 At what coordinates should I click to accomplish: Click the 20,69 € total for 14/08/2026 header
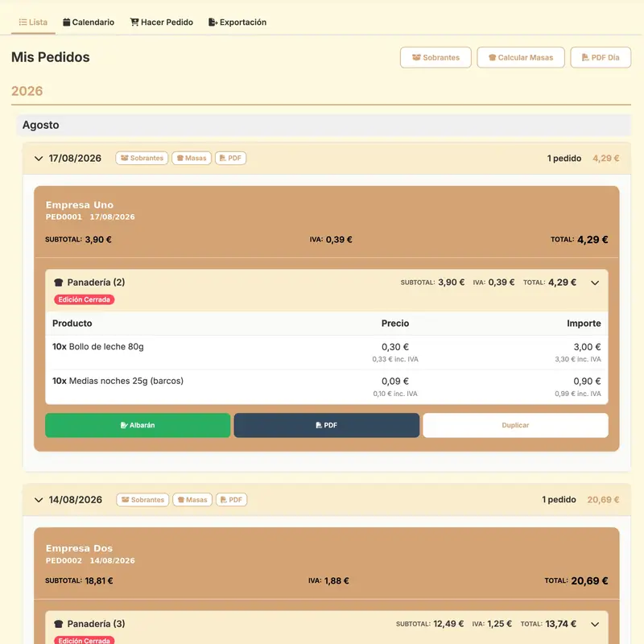(x=603, y=500)
